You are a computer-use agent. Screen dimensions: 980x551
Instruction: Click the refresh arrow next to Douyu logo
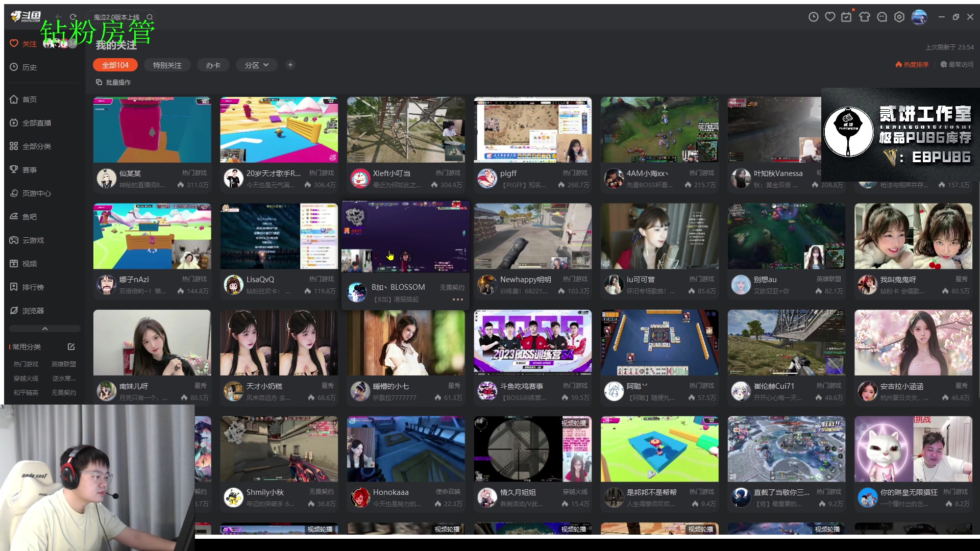pyautogui.click(x=73, y=17)
